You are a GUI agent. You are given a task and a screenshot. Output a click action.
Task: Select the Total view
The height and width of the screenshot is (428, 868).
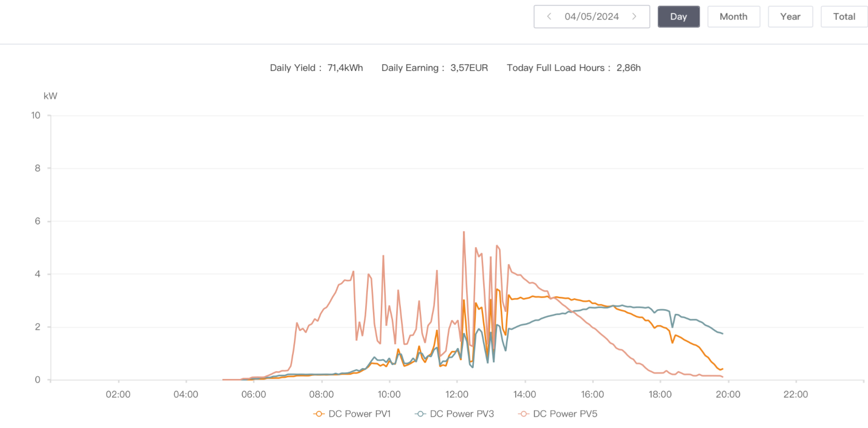[844, 17]
